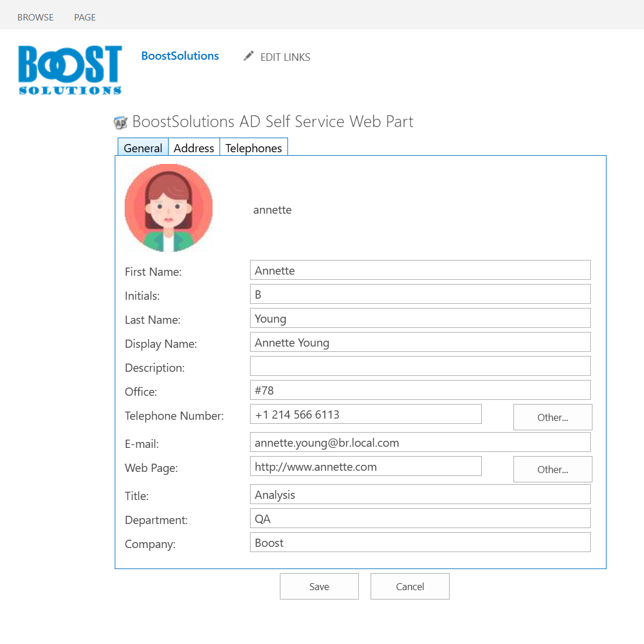Click the Company field containing Boost
644x644 pixels.
[x=420, y=543]
